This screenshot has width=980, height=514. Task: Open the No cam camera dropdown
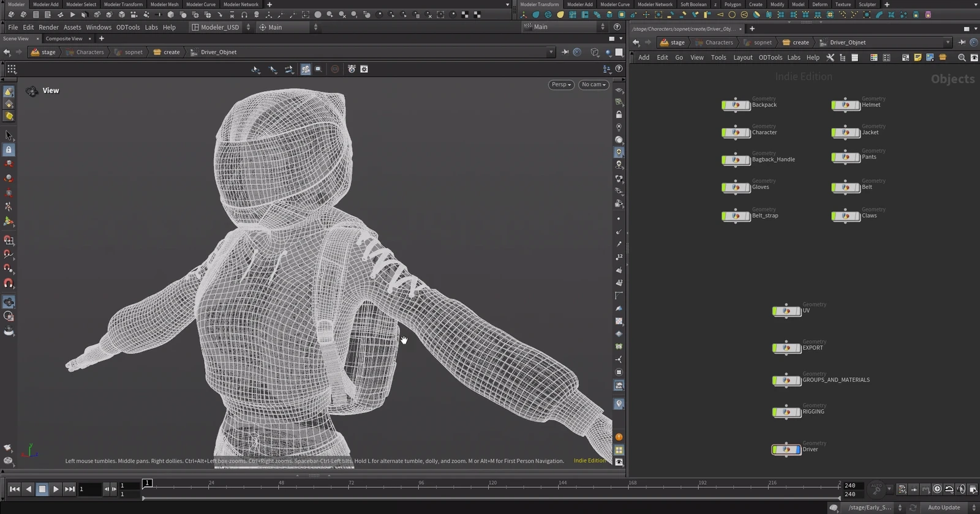pyautogui.click(x=593, y=84)
